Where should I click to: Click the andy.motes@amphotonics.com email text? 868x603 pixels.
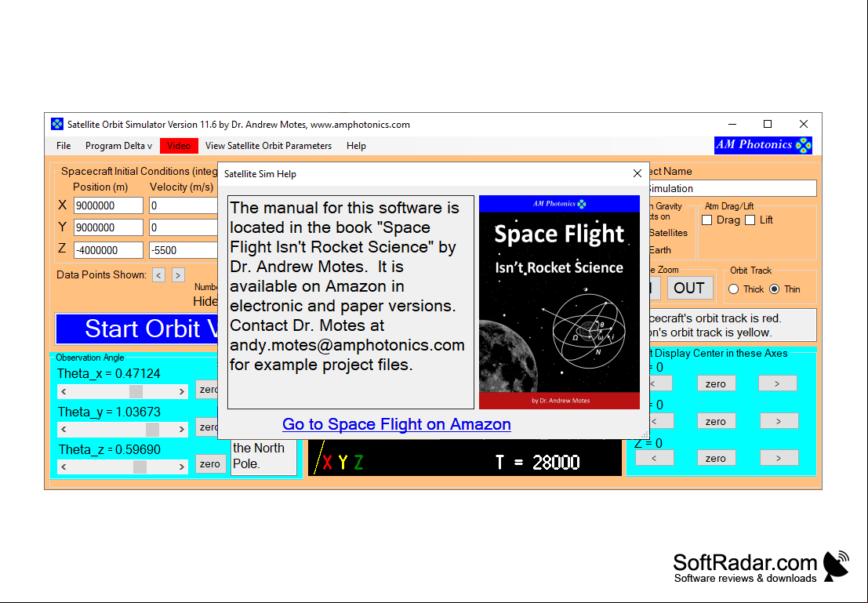click(347, 345)
